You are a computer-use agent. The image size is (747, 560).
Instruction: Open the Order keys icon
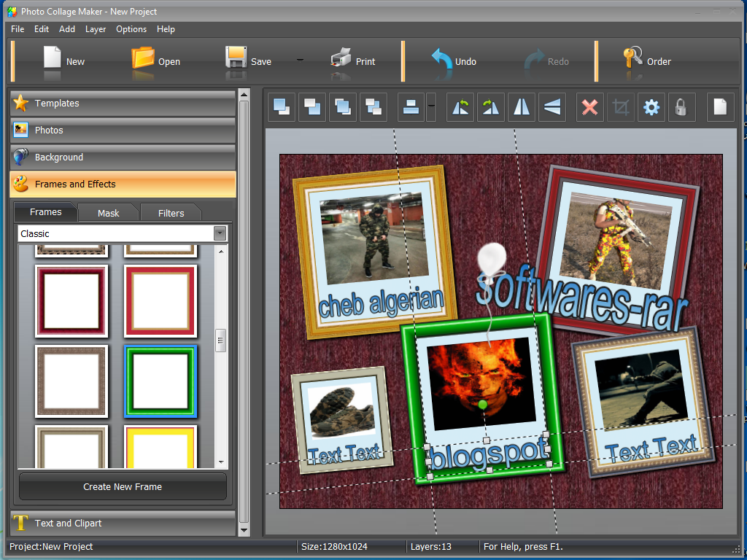[632, 57]
